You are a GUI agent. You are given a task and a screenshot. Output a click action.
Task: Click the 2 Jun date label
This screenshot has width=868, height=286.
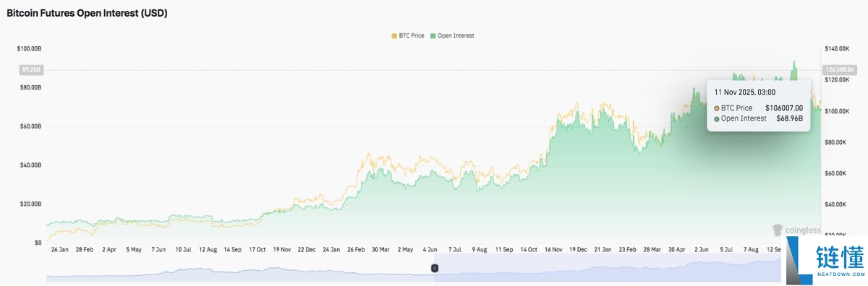[702, 249]
